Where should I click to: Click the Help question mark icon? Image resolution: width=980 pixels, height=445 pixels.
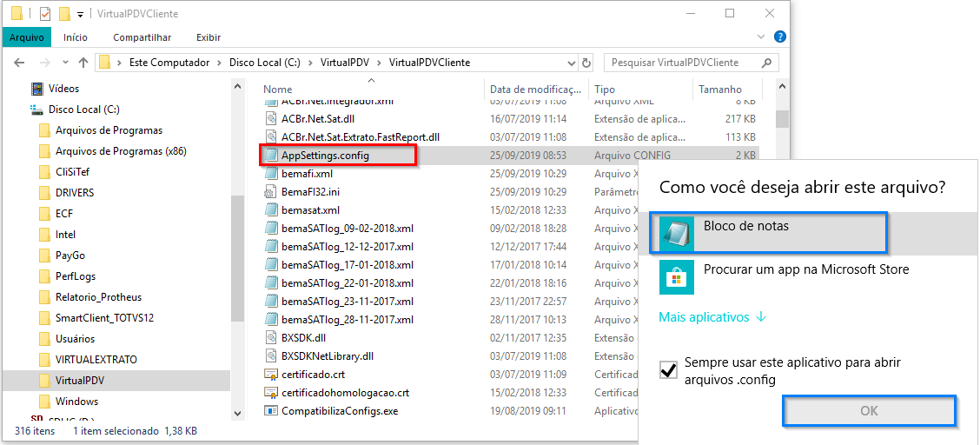pyautogui.click(x=779, y=37)
